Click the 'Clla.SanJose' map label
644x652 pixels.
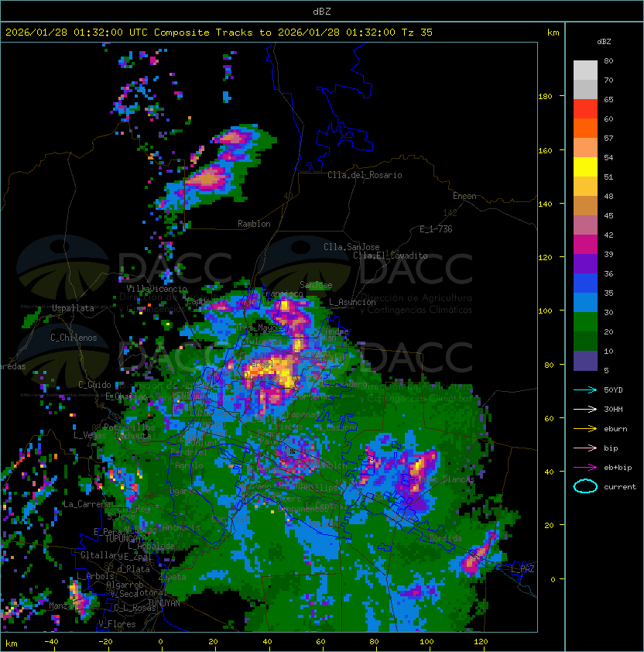click(351, 247)
